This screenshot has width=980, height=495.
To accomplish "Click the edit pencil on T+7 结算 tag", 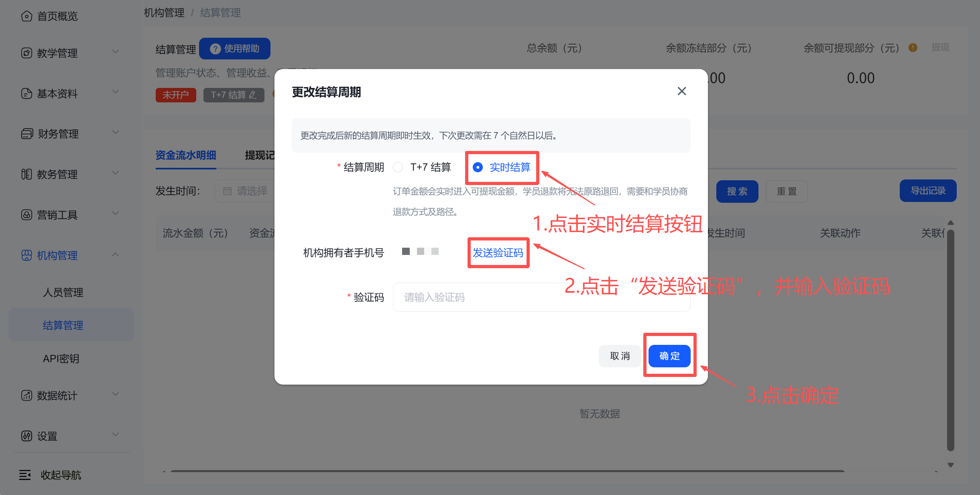I will pyautogui.click(x=253, y=95).
